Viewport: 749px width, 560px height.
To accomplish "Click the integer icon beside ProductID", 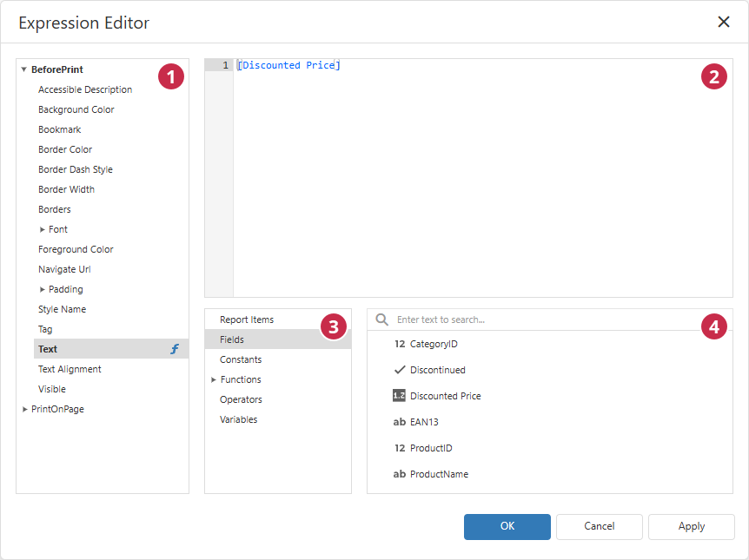I will 400,448.
